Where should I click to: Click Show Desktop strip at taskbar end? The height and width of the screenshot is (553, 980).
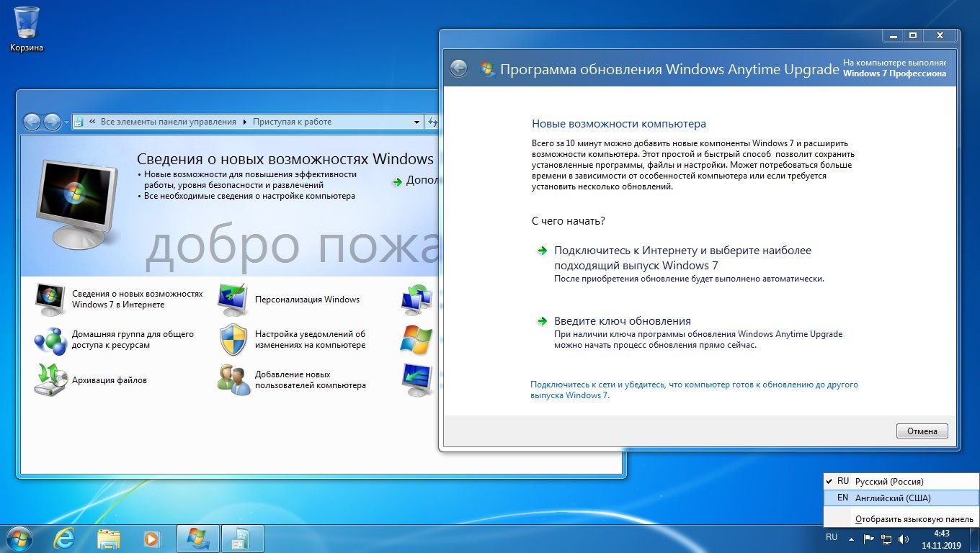click(974, 539)
